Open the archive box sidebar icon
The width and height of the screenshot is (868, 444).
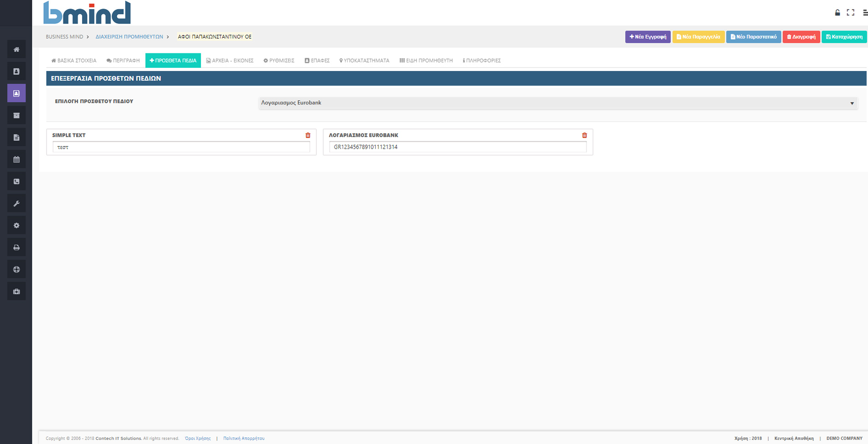point(16,115)
